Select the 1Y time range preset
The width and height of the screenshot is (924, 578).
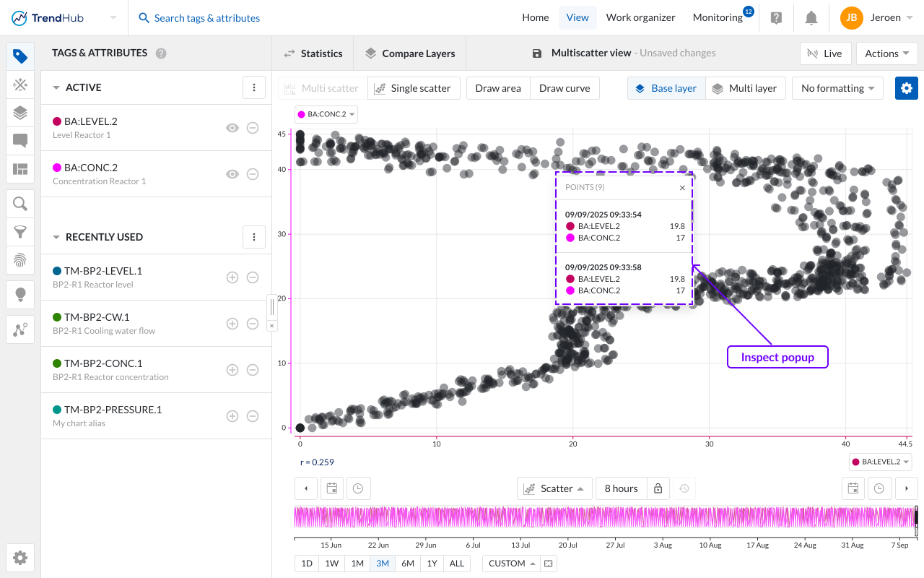pyautogui.click(x=432, y=563)
